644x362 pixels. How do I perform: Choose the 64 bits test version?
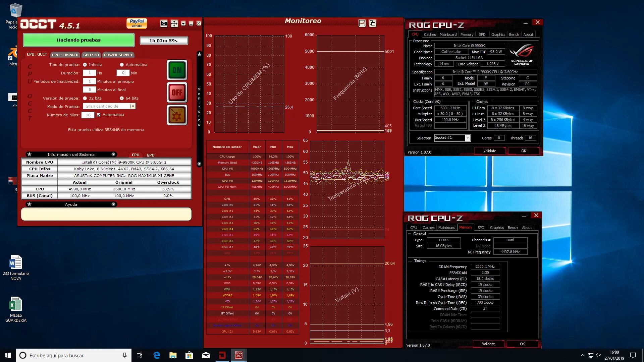[x=122, y=98]
